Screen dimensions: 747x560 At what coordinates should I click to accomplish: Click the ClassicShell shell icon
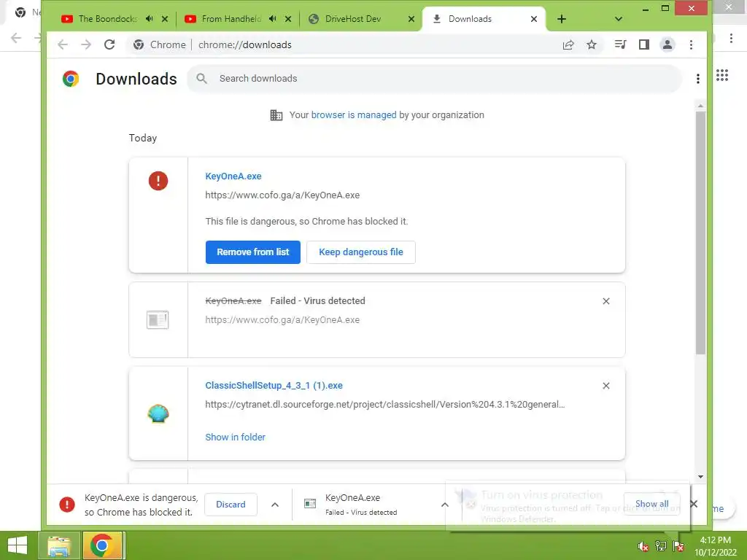(158, 413)
